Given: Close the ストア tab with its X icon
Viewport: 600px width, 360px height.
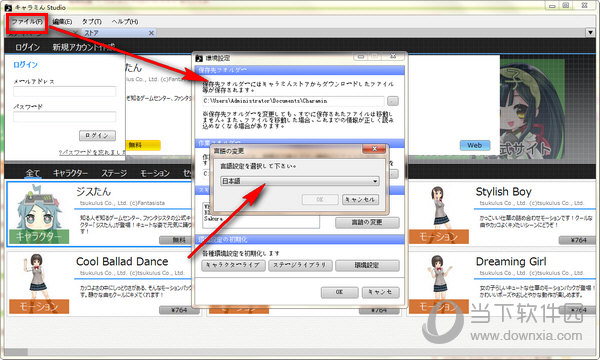Looking at the screenshot, I should (x=151, y=33).
